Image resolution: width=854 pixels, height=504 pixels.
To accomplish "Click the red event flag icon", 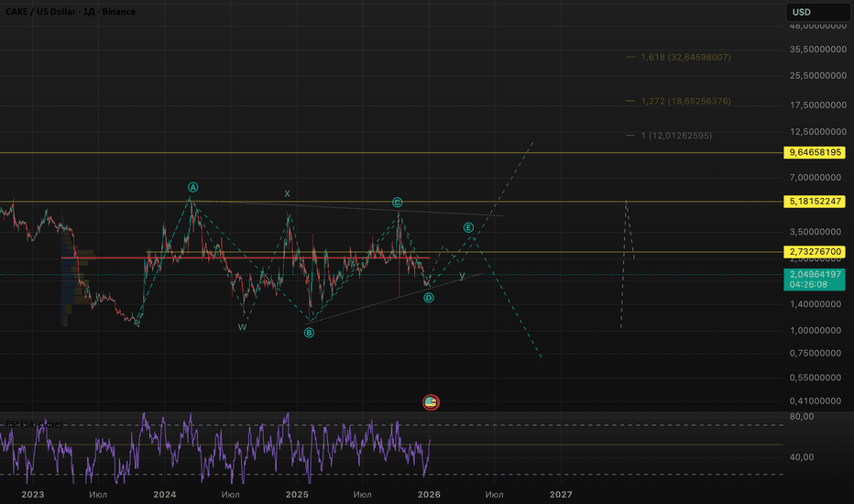I will (x=431, y=401).
